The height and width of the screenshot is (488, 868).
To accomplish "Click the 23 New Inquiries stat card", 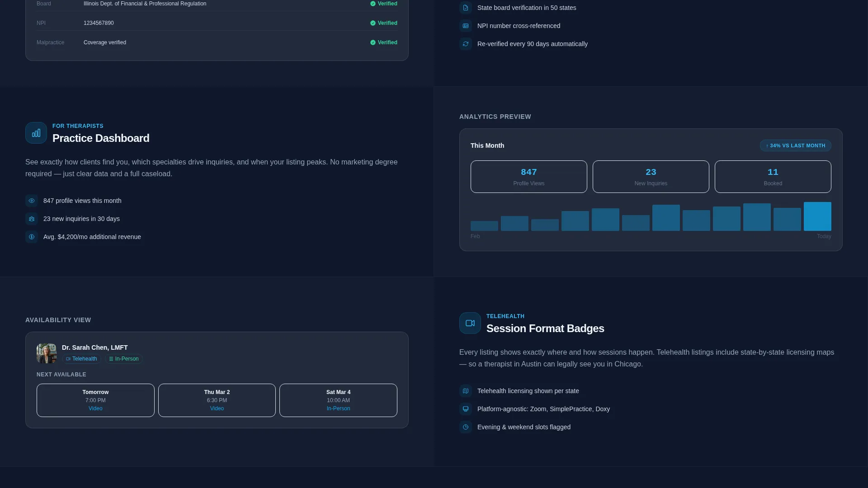I will pos(651,177).
